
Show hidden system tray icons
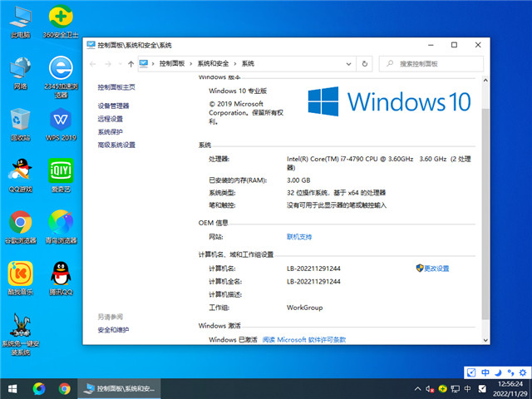[x=416, y=388]
